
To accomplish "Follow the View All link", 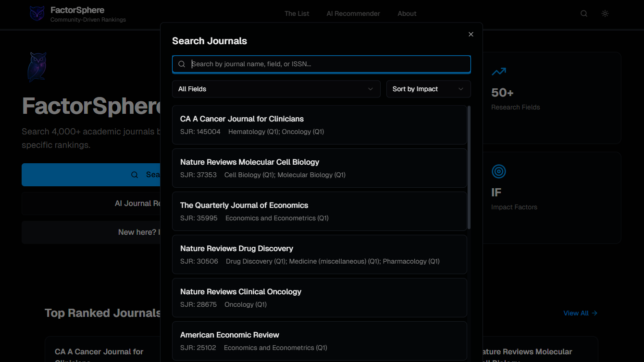I will pyautogui.click(x=580, y=313).
